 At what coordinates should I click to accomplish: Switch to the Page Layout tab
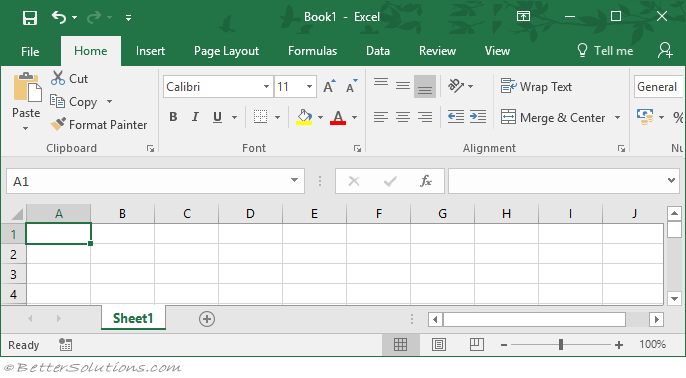click(x=226, y=51)
